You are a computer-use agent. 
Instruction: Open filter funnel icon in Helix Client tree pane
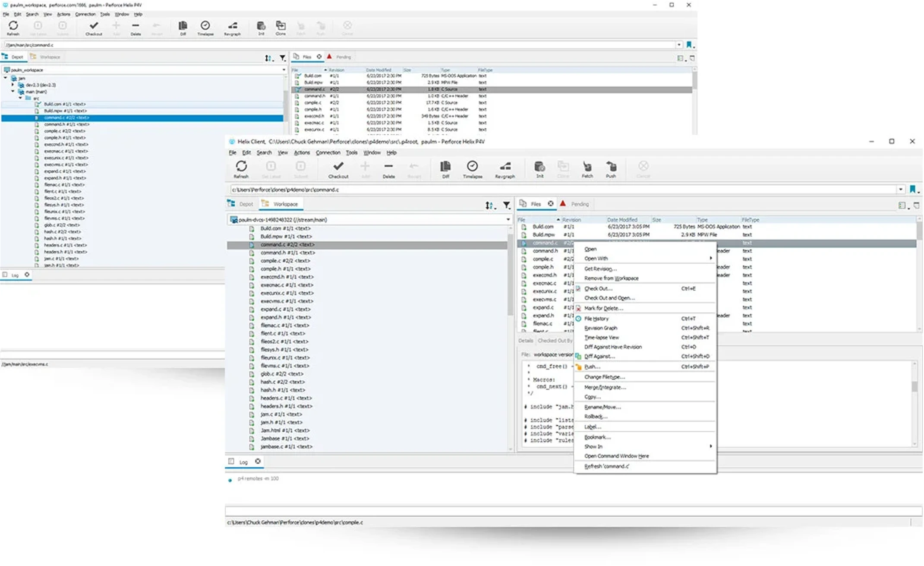point(507,205)
